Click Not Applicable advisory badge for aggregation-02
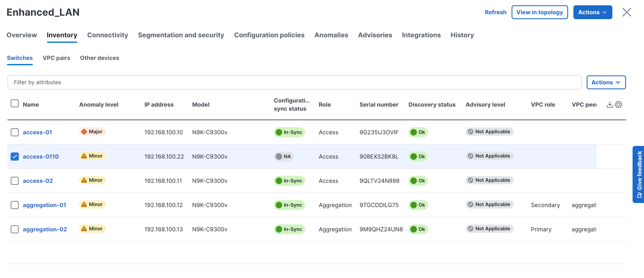This screenshot has width=644, height=278. coord(489,228)
